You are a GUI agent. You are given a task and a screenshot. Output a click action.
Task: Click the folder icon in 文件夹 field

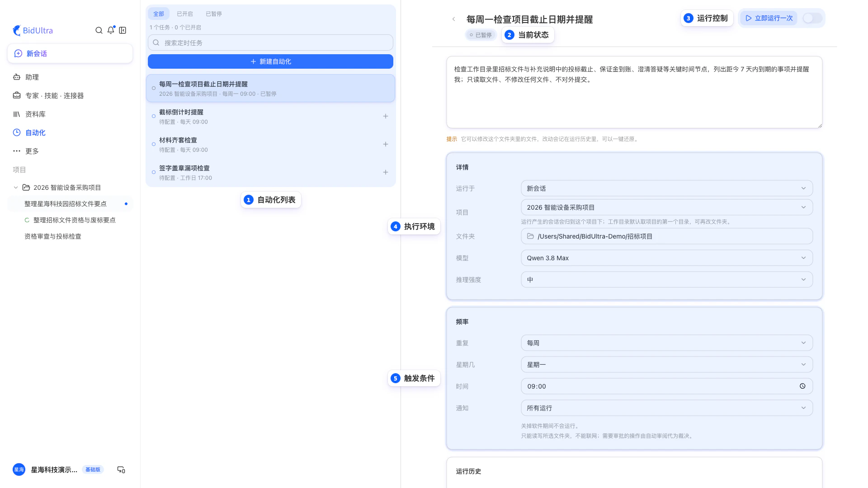tap(530, 236)
